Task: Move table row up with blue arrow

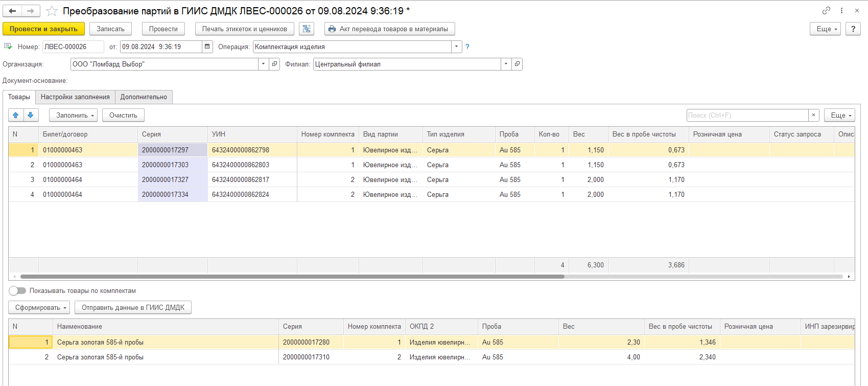Action: tap(16, 115)
